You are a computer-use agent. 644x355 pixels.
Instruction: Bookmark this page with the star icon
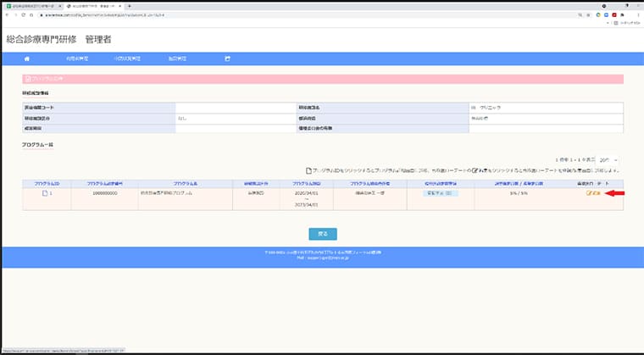point(588,14)
